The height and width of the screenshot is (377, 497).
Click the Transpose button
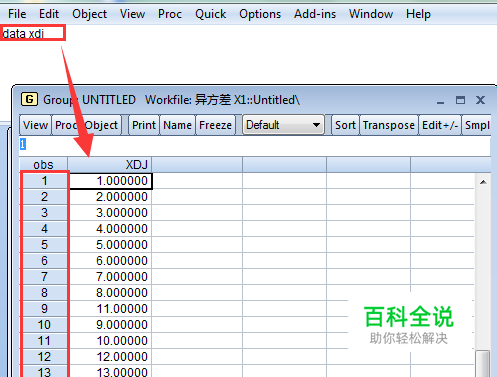point(389,125)
